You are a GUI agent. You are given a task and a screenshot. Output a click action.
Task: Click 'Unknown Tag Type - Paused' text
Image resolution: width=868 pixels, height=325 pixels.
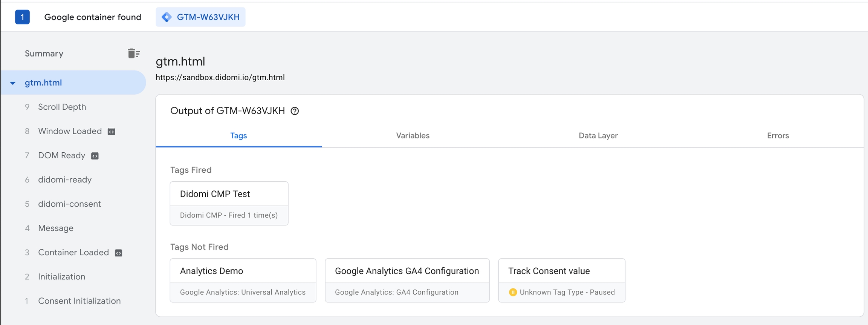pyautogui.click(x=567, y=292)
